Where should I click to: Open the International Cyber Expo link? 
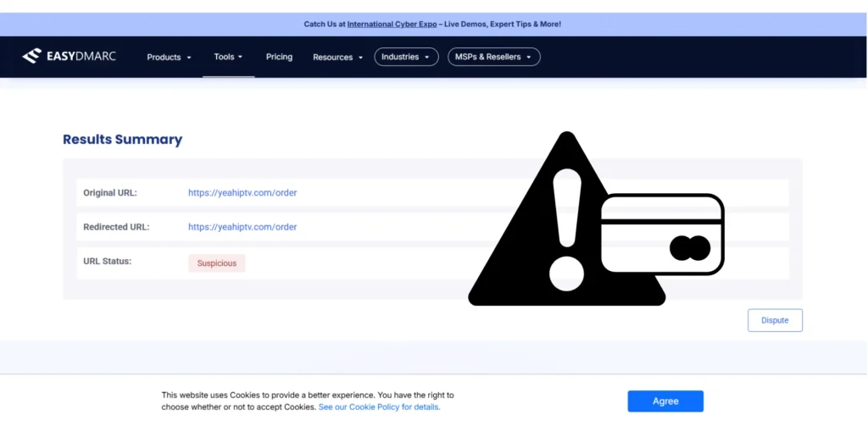(x=392, y=25)
